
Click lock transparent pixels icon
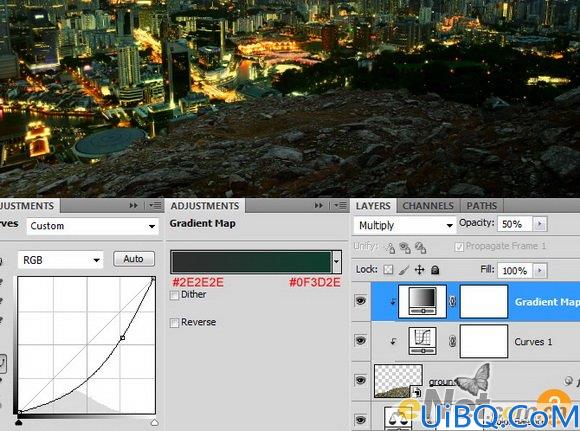(388, 270)
